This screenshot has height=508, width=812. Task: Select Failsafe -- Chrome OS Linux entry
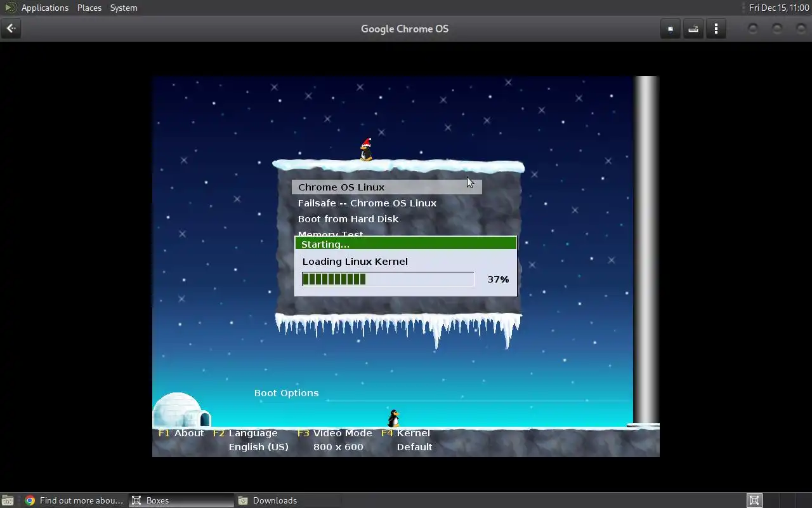367,203
